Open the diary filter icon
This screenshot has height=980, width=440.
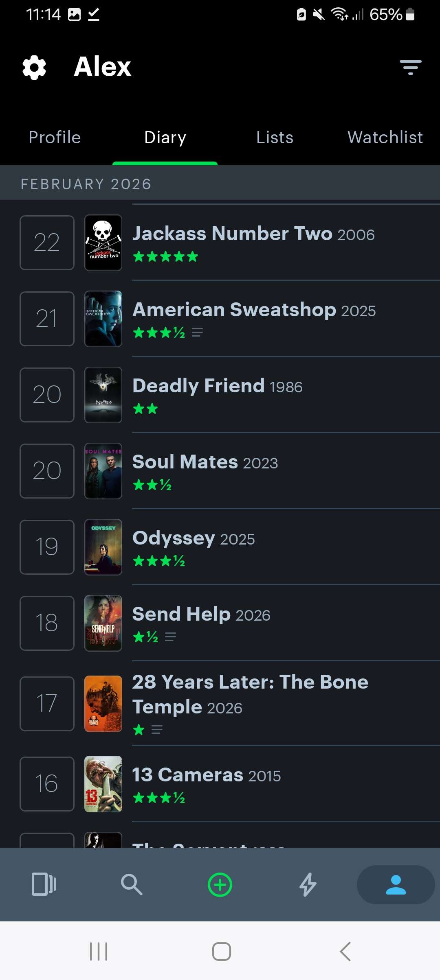(410, 67)
